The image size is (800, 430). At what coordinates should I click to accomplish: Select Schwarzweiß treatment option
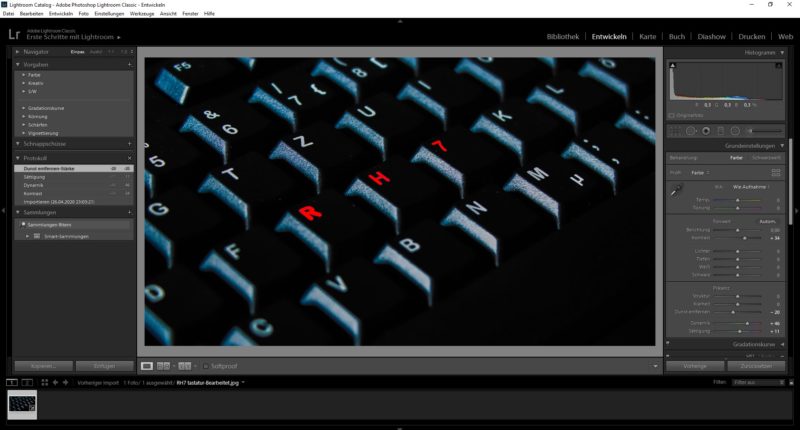764,157
